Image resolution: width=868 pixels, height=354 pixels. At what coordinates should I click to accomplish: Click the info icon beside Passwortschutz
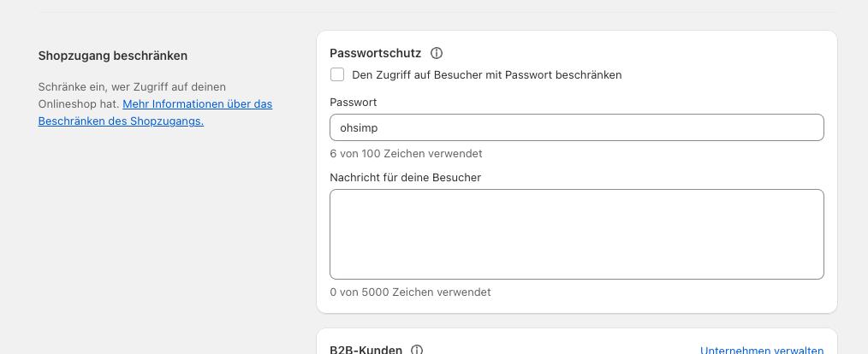click(437, 53)
